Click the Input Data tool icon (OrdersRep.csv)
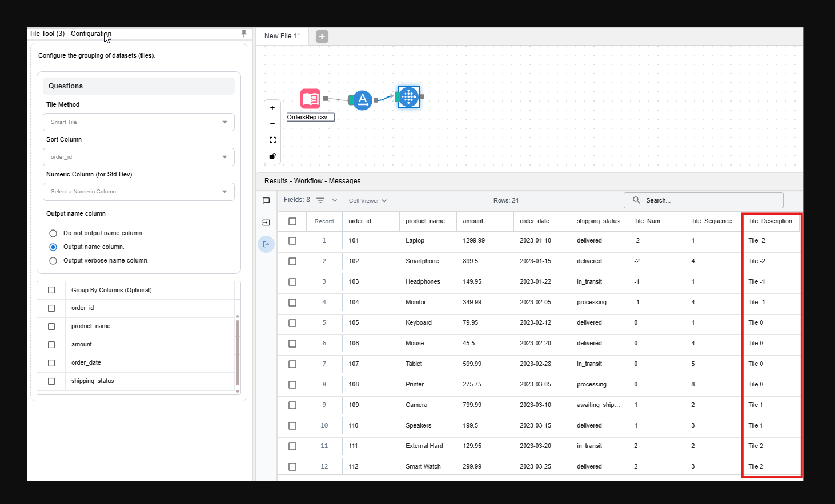 310,99
